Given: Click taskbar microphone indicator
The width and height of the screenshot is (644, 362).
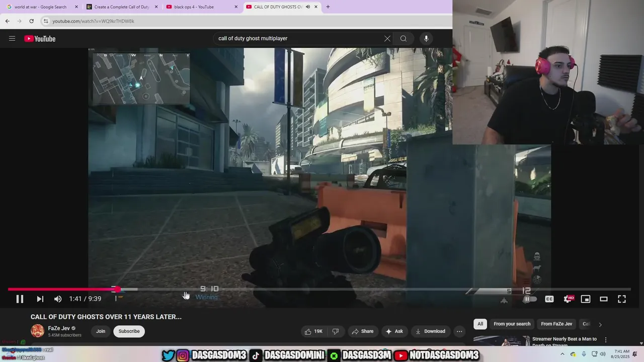Looking at the screenshot, I should 584,354.
